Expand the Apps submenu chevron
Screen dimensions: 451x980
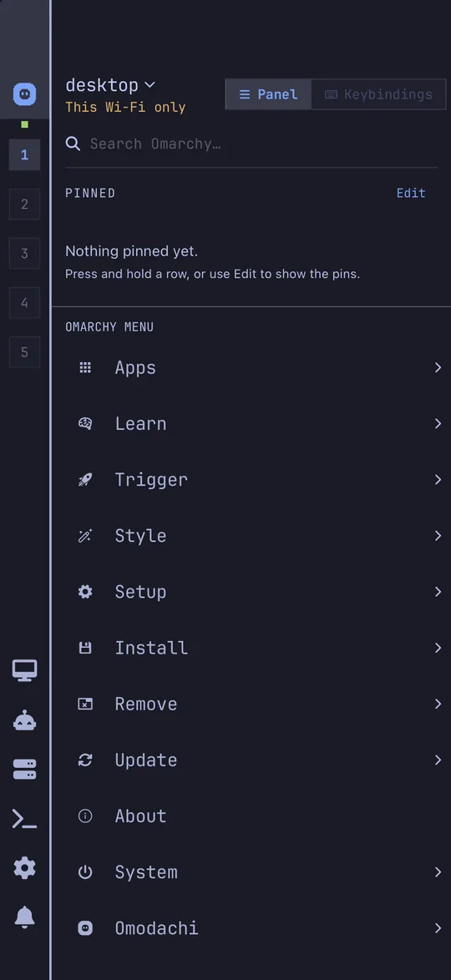pos(438,367)
